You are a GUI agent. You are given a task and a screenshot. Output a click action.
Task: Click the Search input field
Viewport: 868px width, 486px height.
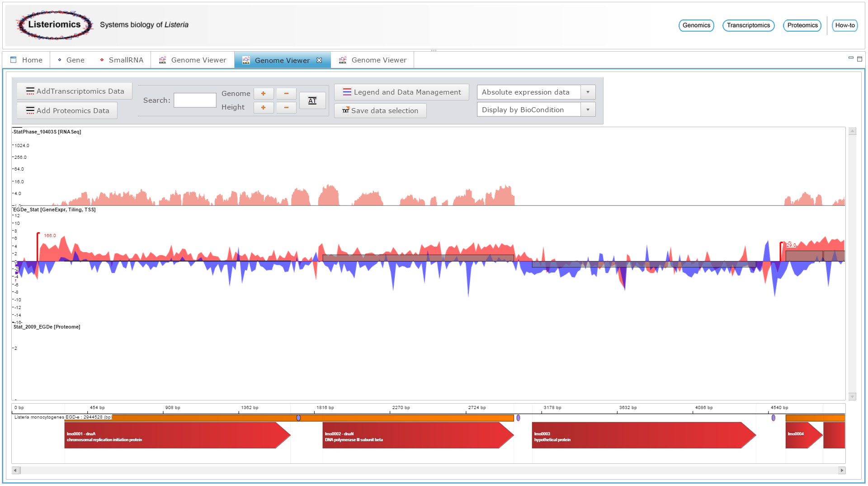click(195, 100)
